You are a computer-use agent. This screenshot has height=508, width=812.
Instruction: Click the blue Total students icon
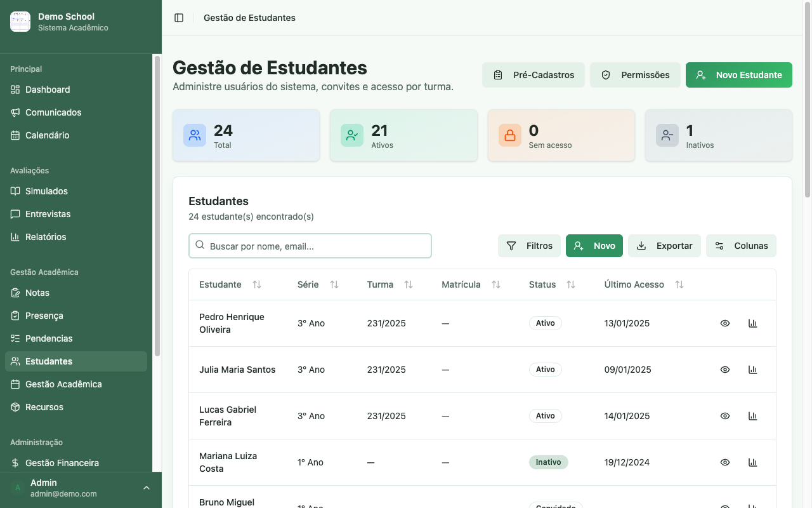coord(195,135)
